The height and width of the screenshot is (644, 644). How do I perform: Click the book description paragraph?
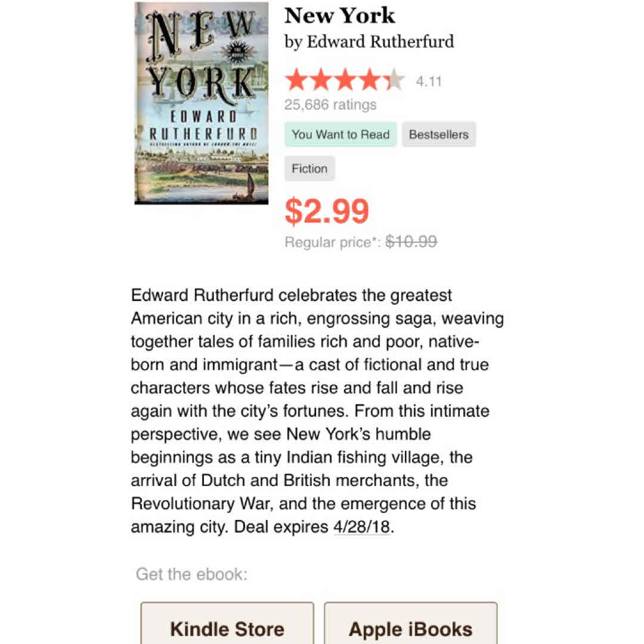316,411
